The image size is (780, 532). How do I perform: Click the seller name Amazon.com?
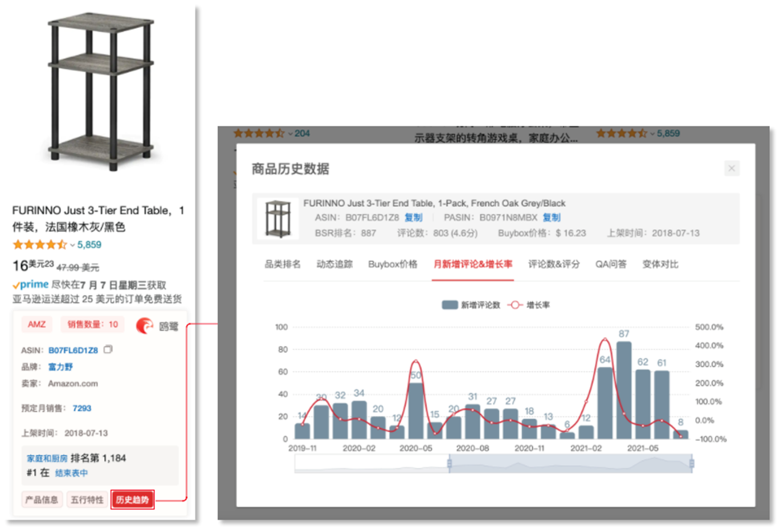pyautogui.click(x=73, y=383)
